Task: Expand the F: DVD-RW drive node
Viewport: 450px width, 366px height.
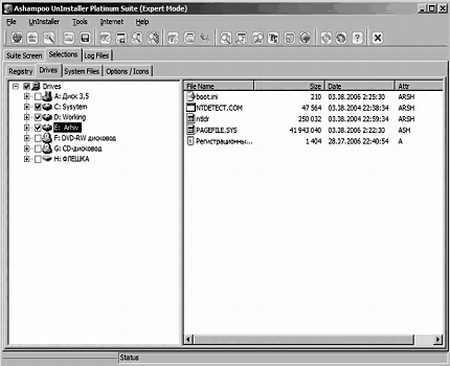Action: [27, 138]
